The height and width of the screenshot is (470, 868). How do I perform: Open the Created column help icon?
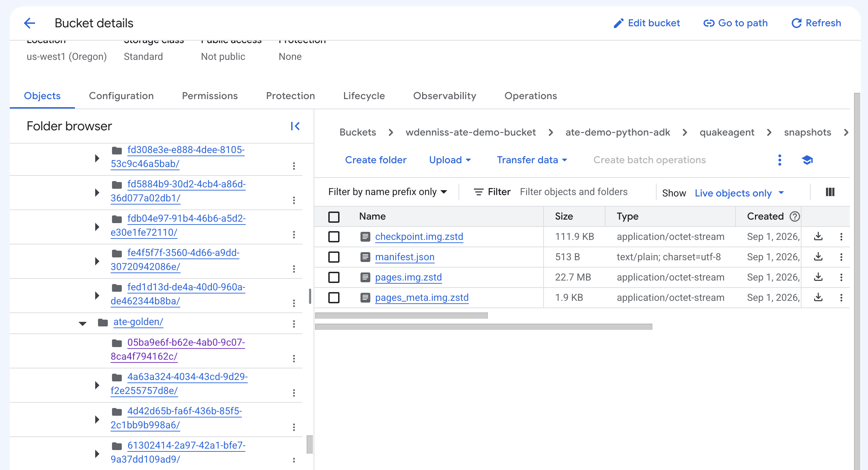click(795, 216)
